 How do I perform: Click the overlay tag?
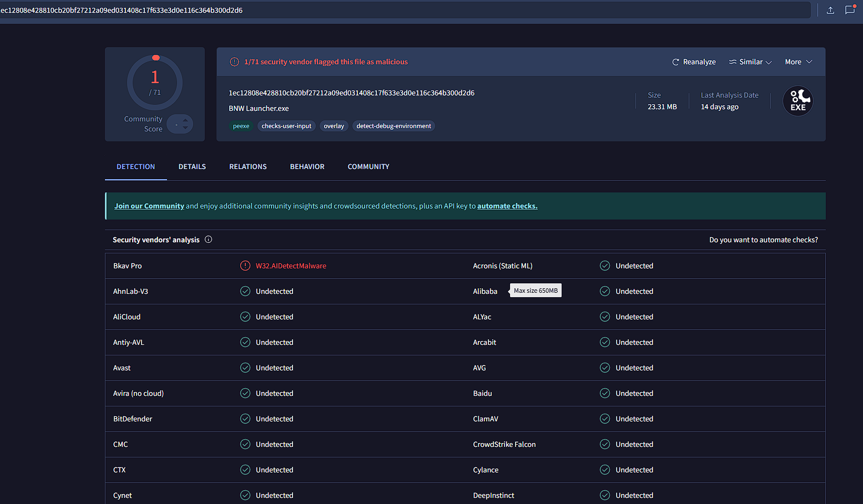coord(334,126)
